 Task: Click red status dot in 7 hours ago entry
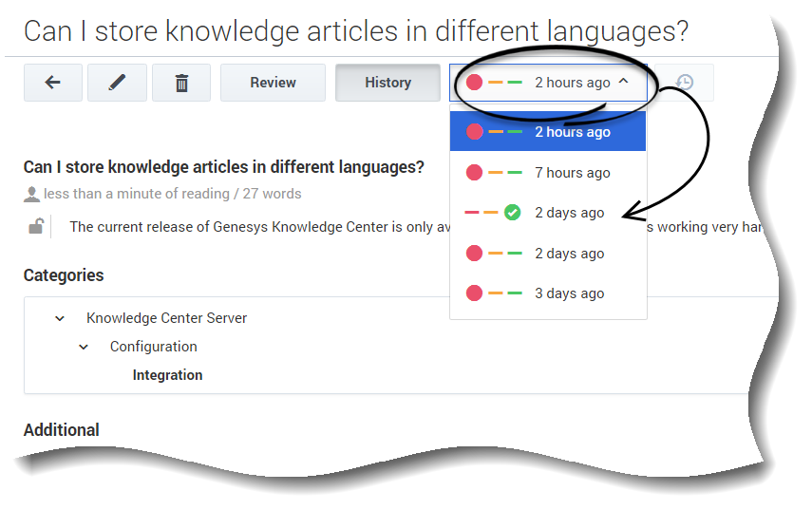point(474,173)
